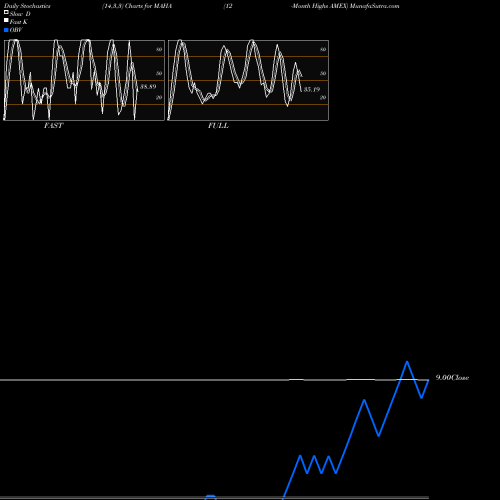Click the 50 axis label in FULL chart
500x500 pixels.
click(x=323, y=73)
